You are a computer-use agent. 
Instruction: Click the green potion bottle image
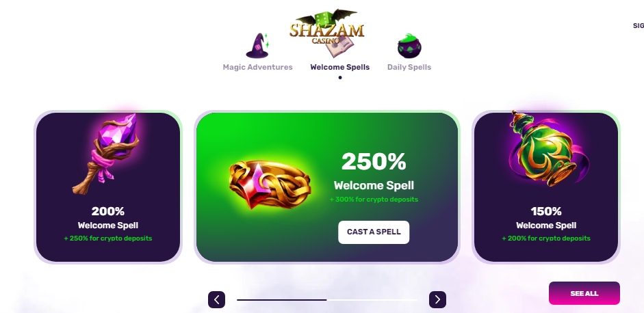[x=546, y=149]
